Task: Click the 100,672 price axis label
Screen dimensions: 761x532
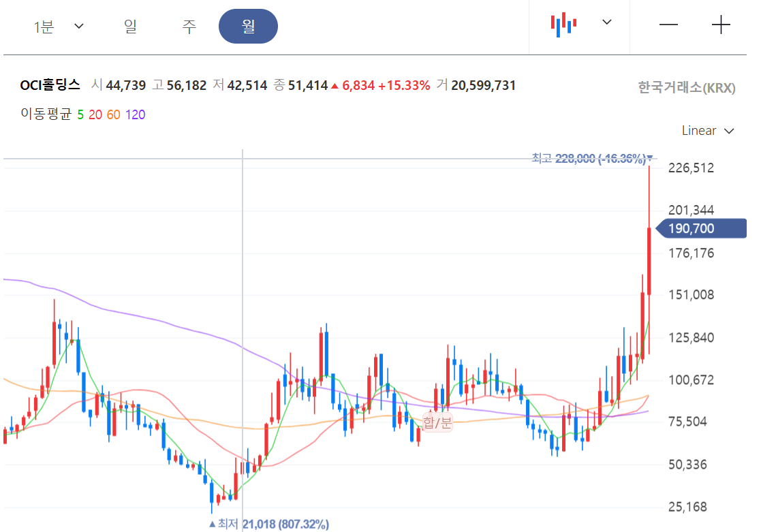Action: tap(691, 379)
